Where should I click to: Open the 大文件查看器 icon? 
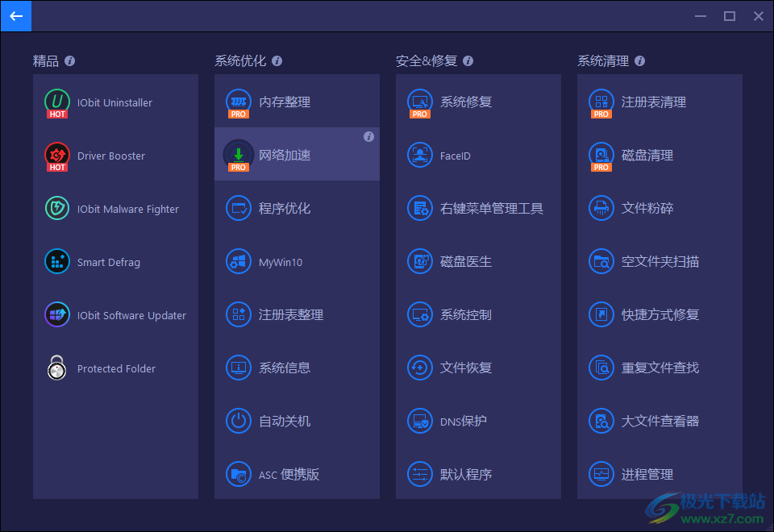pos(601,421)
